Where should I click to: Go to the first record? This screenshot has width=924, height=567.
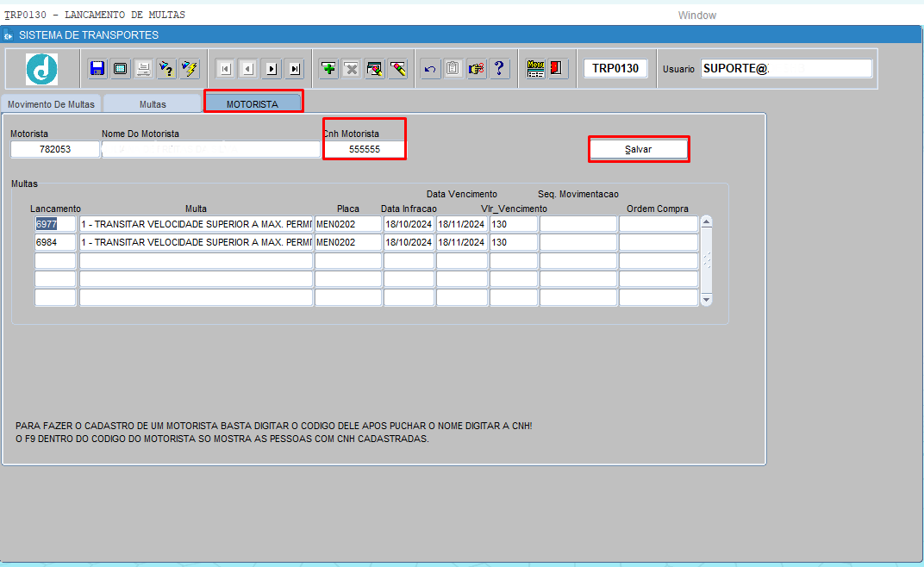pyautogui.click(x=226, y=69)
